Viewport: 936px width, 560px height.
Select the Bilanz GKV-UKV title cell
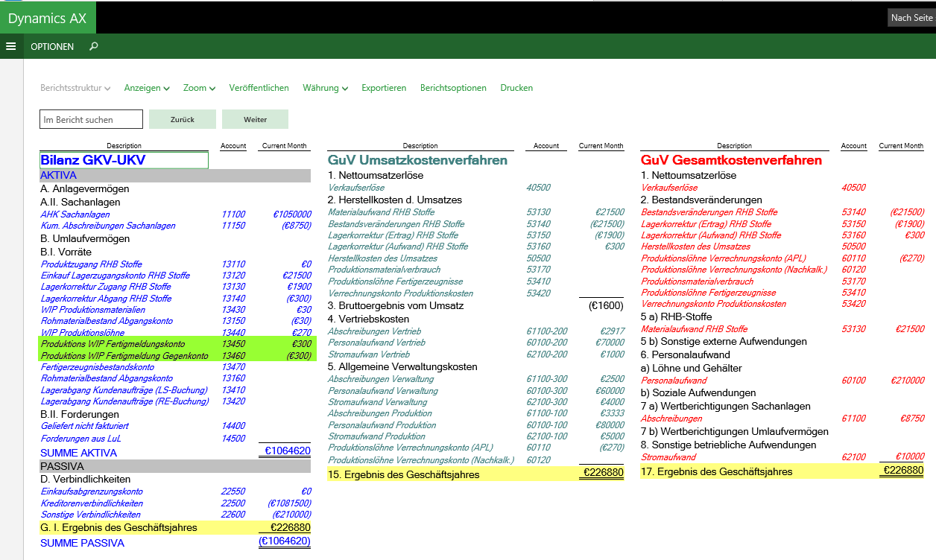(x=124, y=160)
